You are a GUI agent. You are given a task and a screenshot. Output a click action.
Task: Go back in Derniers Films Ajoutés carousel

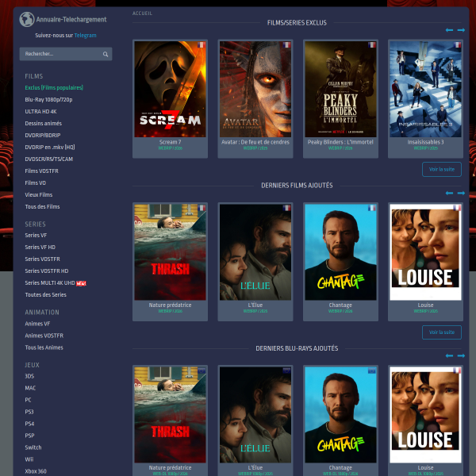pyautogui.click(x=449, y=193)
